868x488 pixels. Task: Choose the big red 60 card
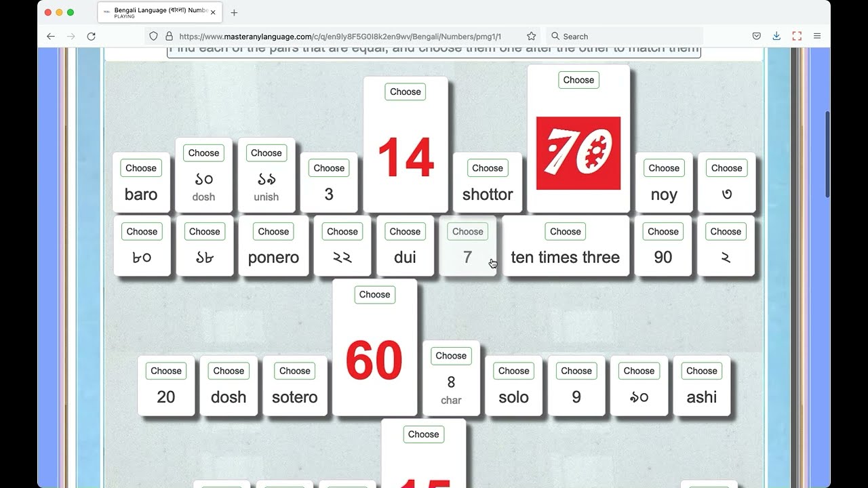(x=374, y=294)
